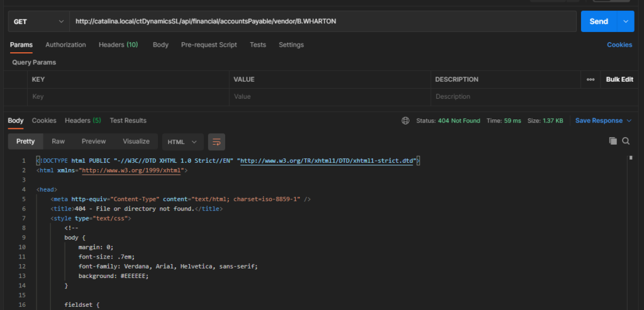Click the network globe icon near Status
Screen dimensions: 644x310
click(406, 121)
